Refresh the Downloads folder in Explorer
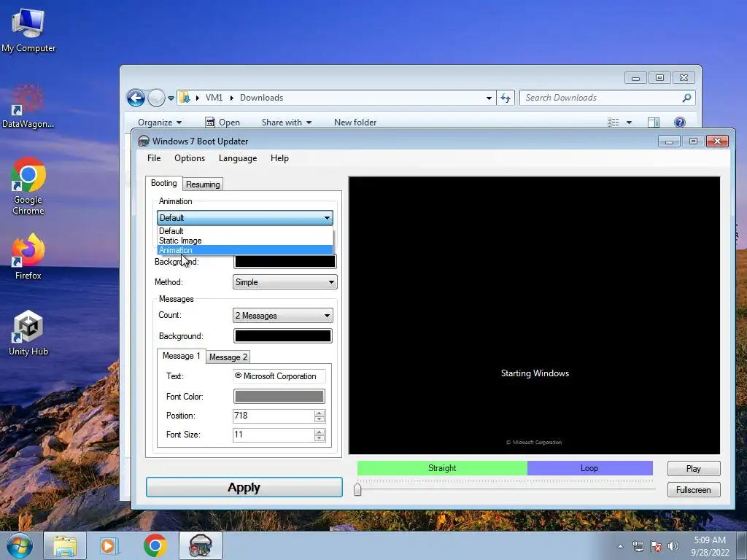The height and width of the screenshot is (560, 747). click(506, 98)
